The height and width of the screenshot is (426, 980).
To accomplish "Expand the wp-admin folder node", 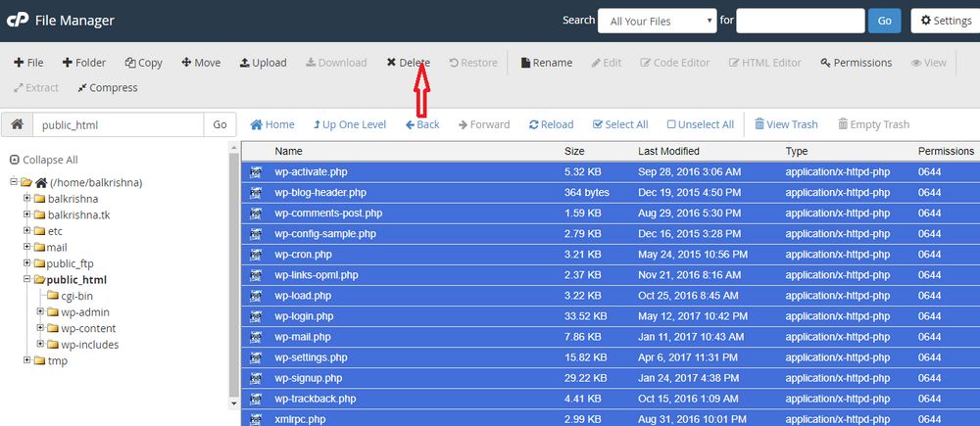I will (40, 311).
